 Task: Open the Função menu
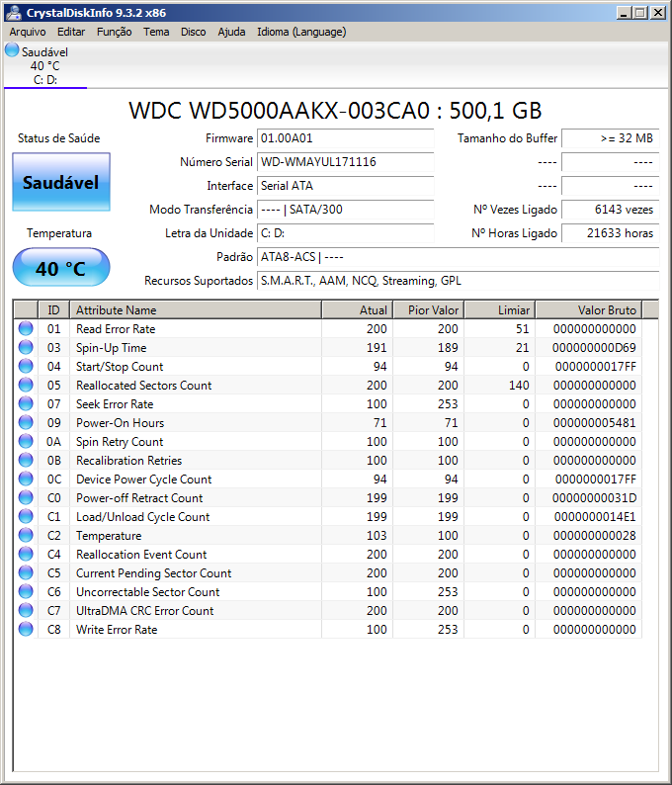pyautogui.click(x=114, y=32)
